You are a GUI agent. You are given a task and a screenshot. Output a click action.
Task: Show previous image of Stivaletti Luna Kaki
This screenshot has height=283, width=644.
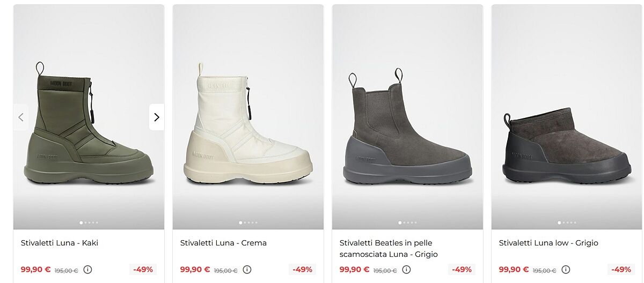coord(21,117)
